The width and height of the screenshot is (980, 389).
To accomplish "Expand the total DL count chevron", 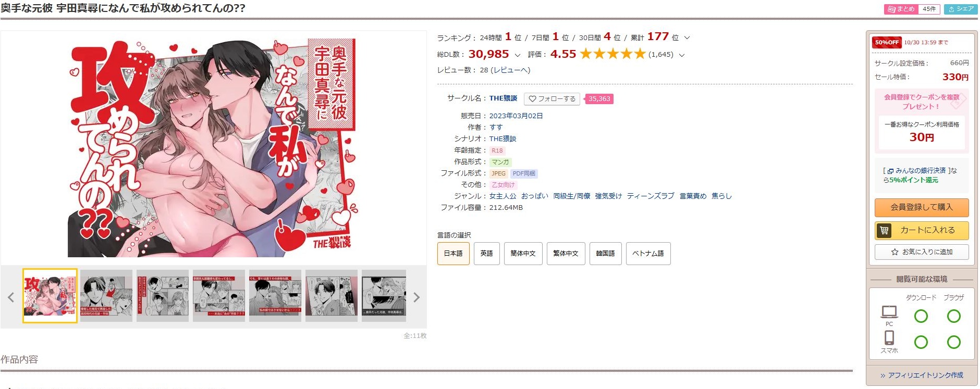I will coord(517,55).
